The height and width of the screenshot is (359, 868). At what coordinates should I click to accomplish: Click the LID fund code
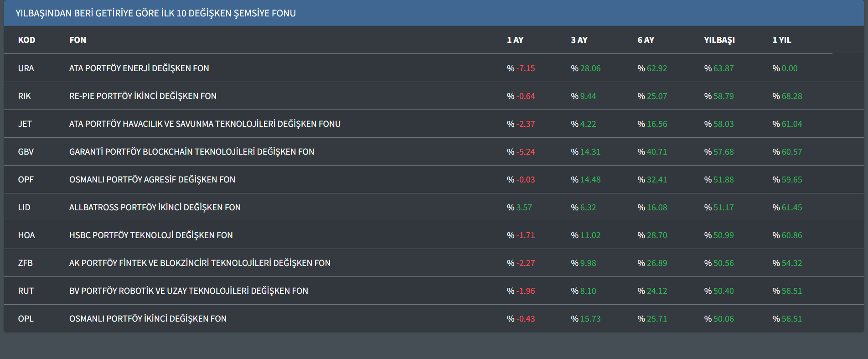point(24,208)
